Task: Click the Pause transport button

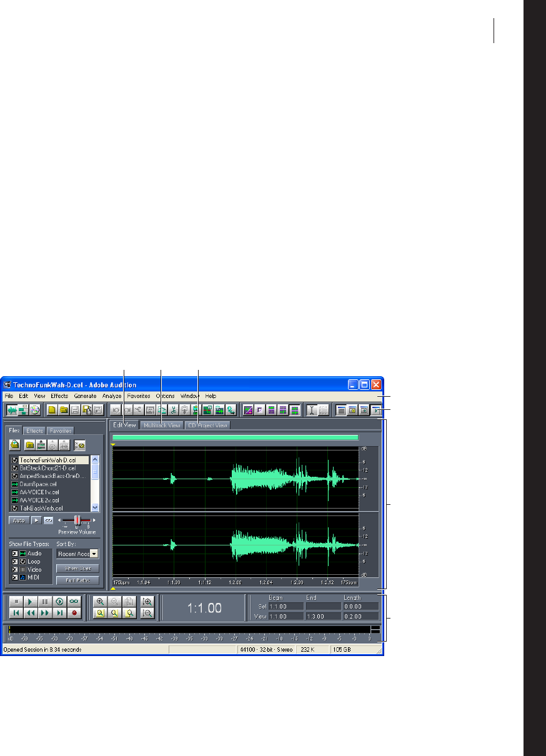Action: pos(45,601)
